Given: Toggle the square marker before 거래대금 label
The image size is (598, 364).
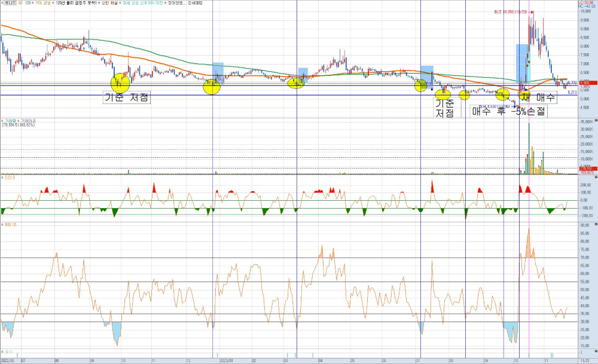Looking at the screenshot, I should [x=18, y=121].
